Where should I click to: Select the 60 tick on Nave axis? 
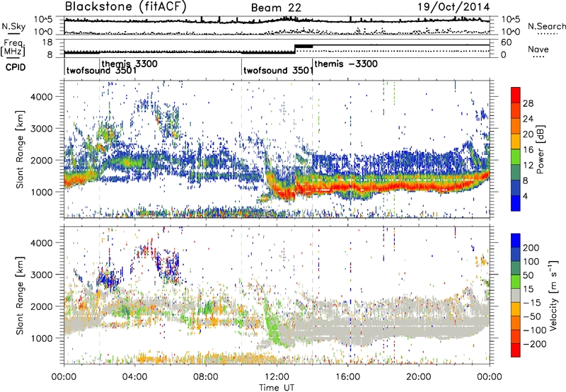(x=506, y=42)
